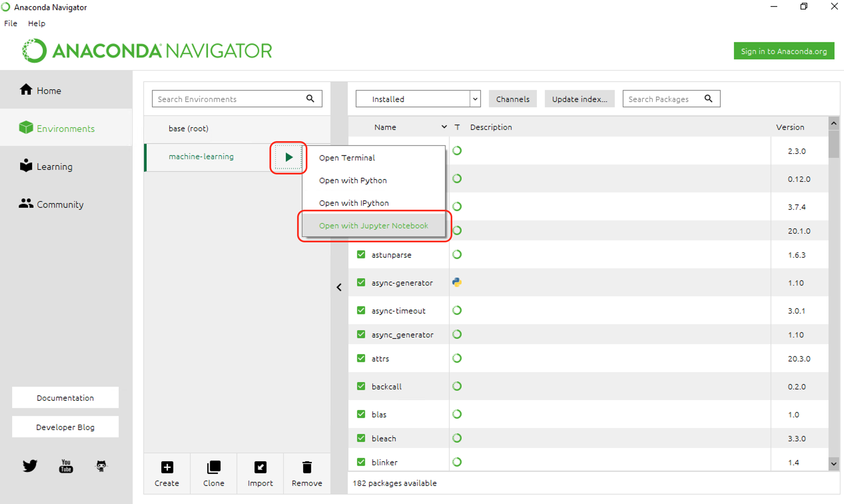
Task: Click the conda type icon for blinker
Action: 457,462
